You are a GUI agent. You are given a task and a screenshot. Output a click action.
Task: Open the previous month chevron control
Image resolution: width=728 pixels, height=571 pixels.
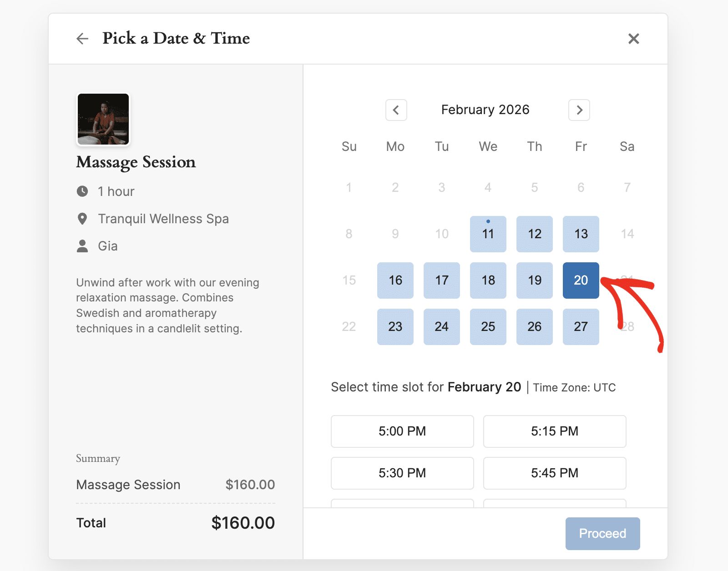click(x=396, y=110)
